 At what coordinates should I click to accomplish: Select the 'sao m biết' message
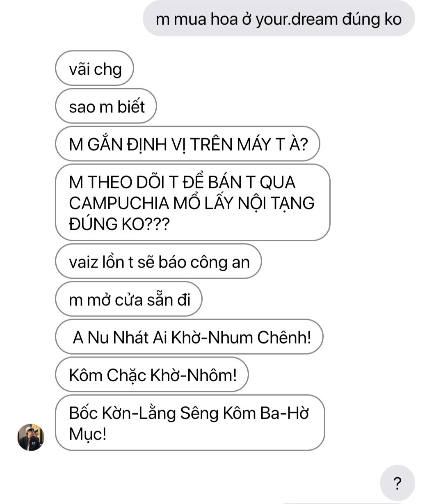pyautogui.click(x=106, y=106)
